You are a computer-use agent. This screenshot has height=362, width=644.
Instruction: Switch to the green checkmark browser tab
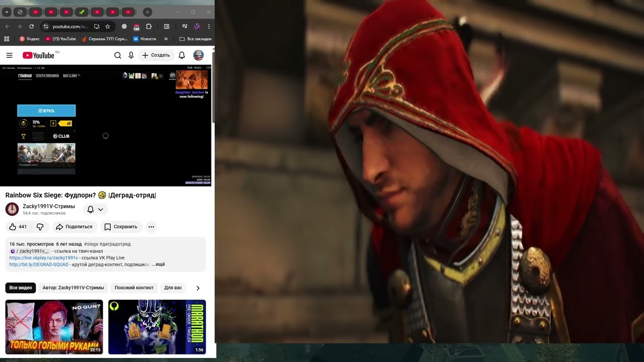[x=82, y=12]
